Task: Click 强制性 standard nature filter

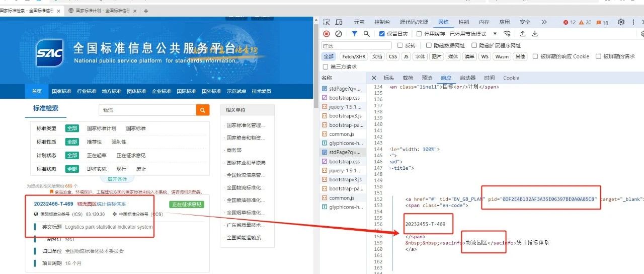Action: point(119,142)
